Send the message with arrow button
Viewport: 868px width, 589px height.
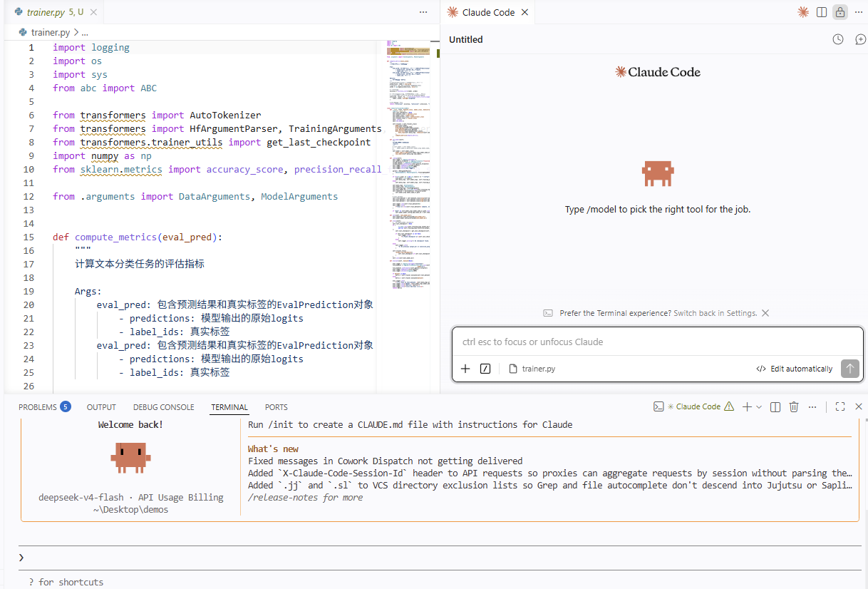pyautogui.click(x=849, y=369)
